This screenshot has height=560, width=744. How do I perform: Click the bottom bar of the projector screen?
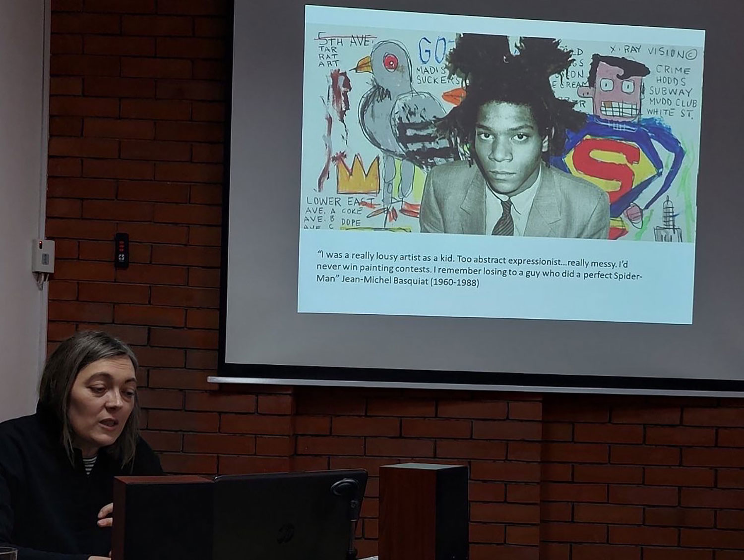(475, 384)
